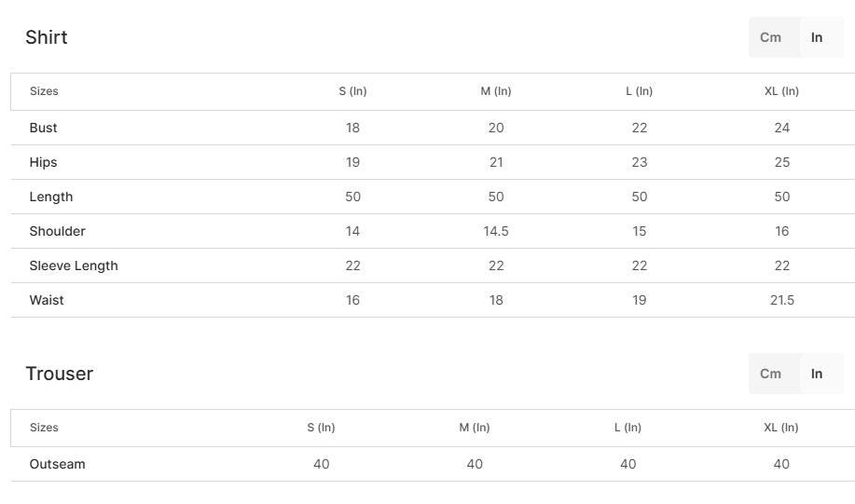Click the L (In) header in Trouser table
The width and height of the screenshot is (855, 504).
coord(627,428)
